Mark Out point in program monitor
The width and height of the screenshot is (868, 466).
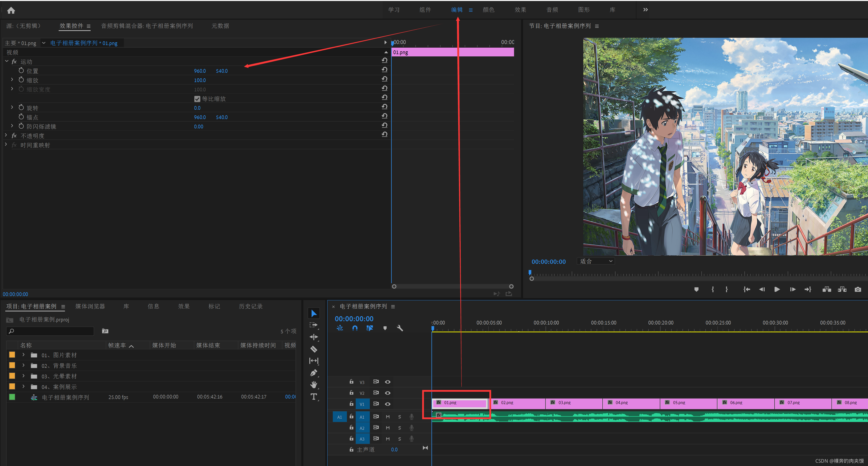(x=727, y=290)
